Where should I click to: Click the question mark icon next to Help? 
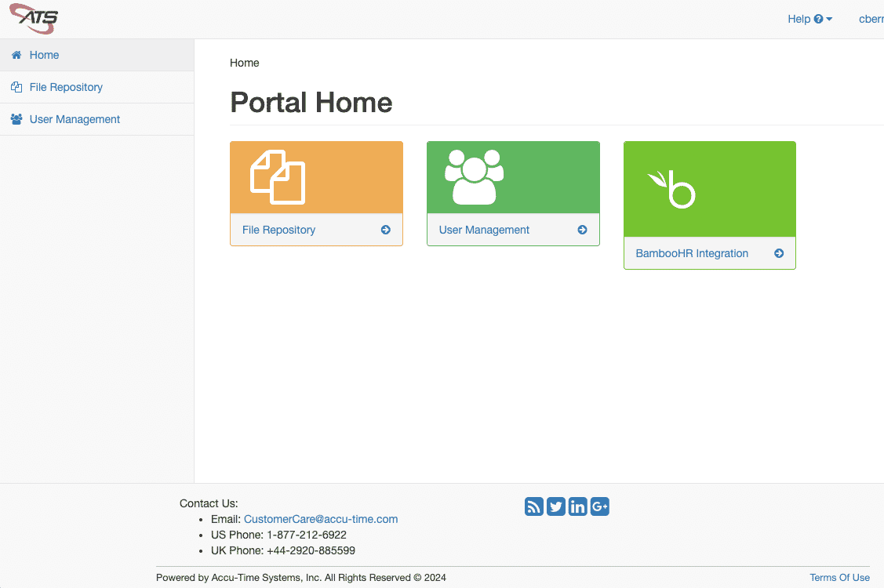(x=819, y=19)
